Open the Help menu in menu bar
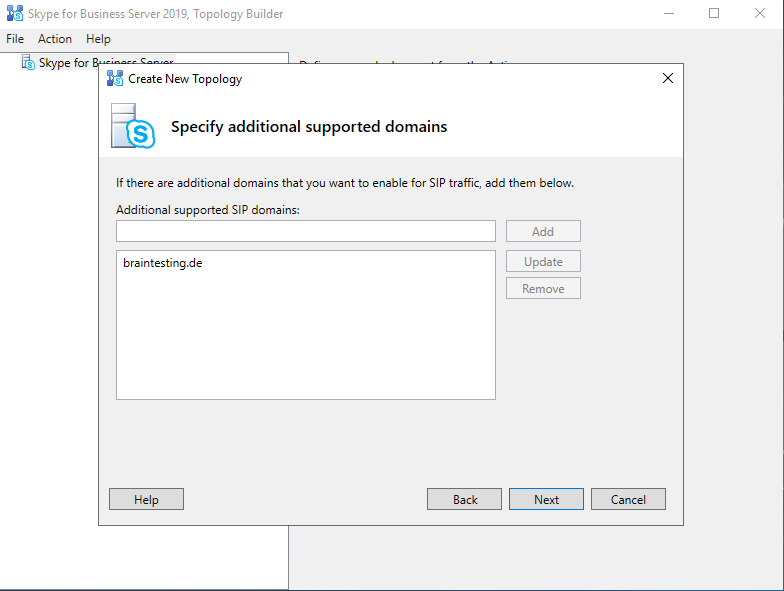This screenshot has height=591, width=784. [x=98, y=39]
